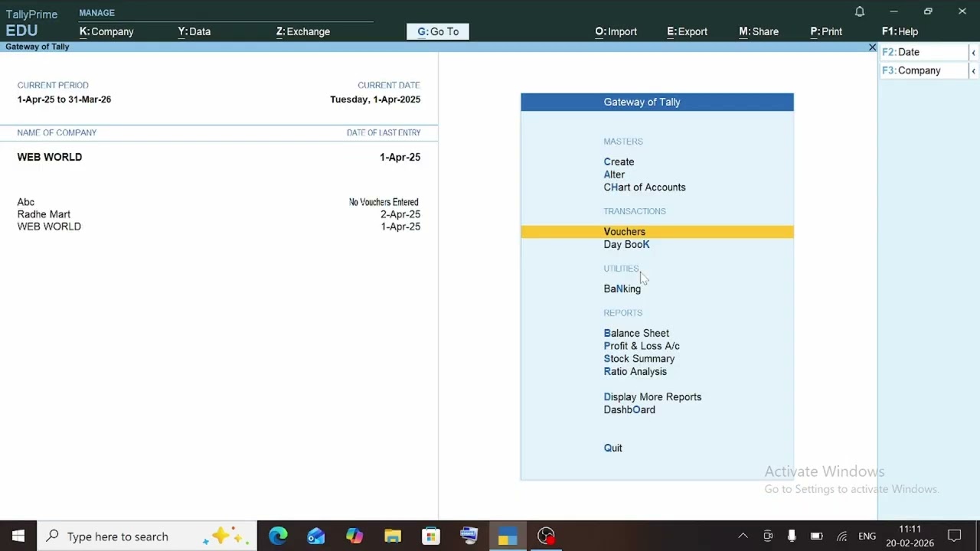The width and height of the screenshot is (980, 551).
Task: Expand the F2 Date side arrow
Action: (973, 52)
